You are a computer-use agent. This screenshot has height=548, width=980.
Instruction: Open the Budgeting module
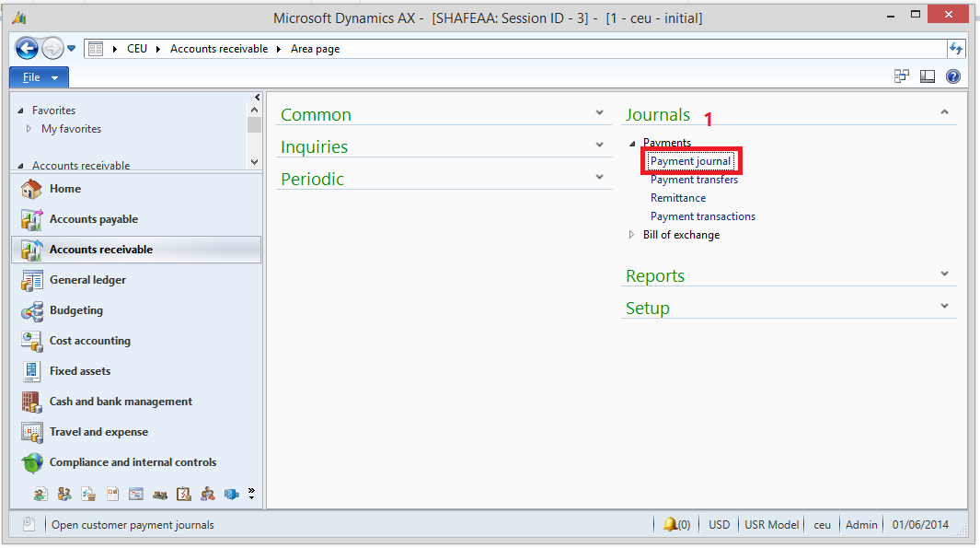135,310
